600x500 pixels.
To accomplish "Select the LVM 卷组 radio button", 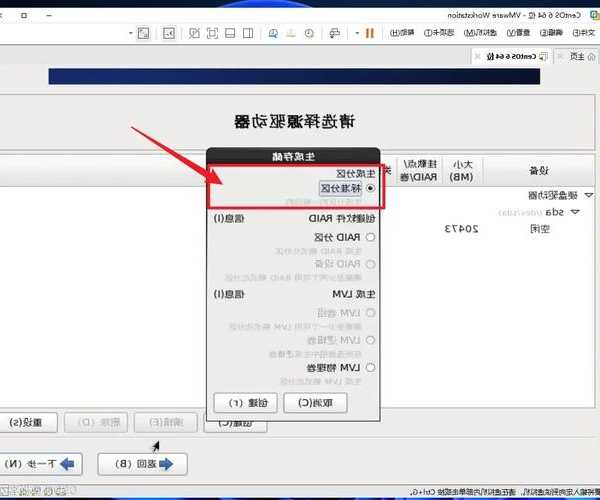I will (x=370, y=313).
